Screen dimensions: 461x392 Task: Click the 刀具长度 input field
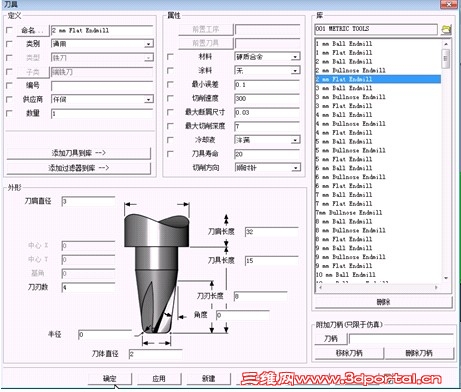click(272, 261)
